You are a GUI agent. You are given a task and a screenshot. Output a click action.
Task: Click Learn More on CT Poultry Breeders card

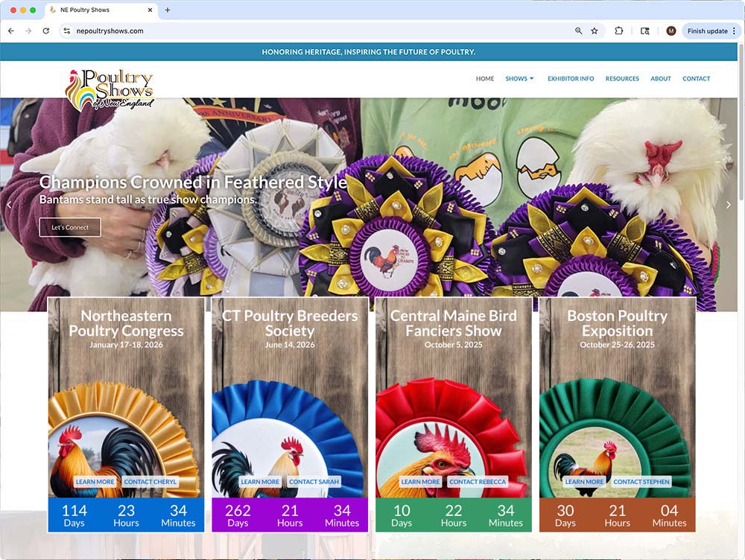(260, 482)
